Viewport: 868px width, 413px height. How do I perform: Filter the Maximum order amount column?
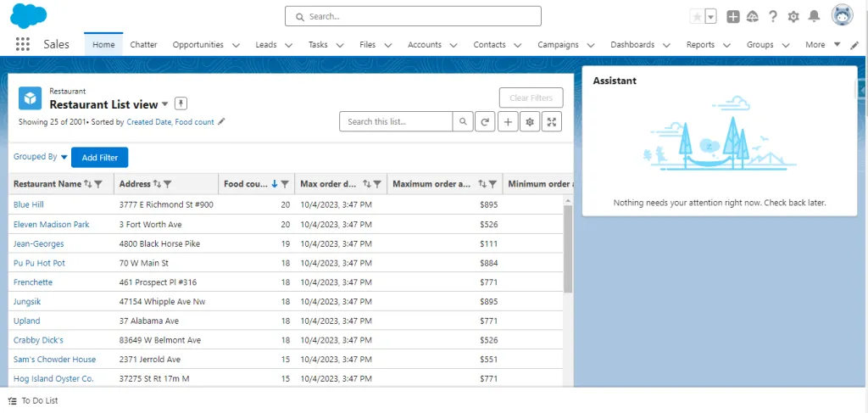(492, 184)
